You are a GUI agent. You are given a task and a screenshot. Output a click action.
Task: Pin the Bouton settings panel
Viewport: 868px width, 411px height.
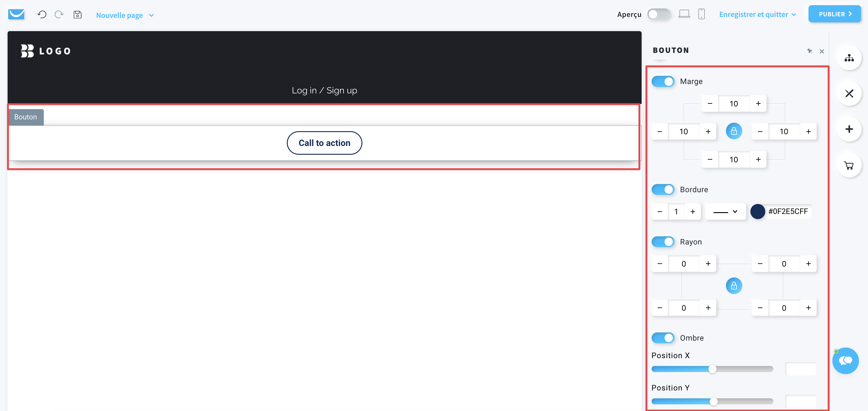point(809,51)
